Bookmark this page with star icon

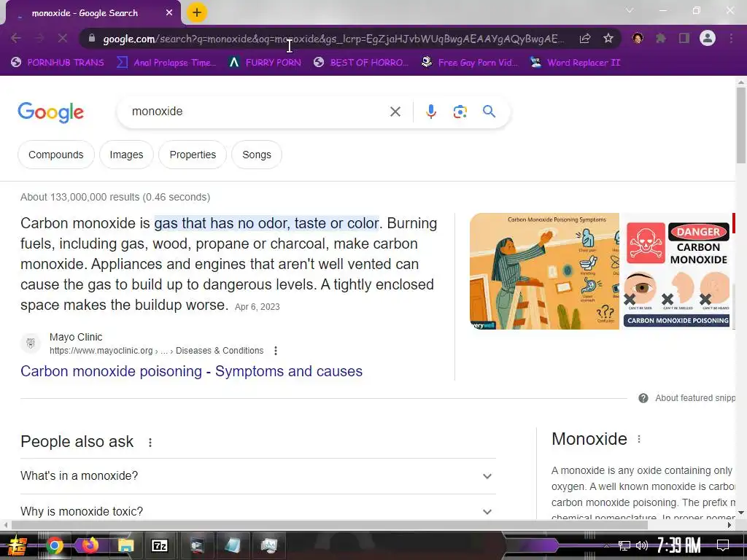click(x=608, y=39)
